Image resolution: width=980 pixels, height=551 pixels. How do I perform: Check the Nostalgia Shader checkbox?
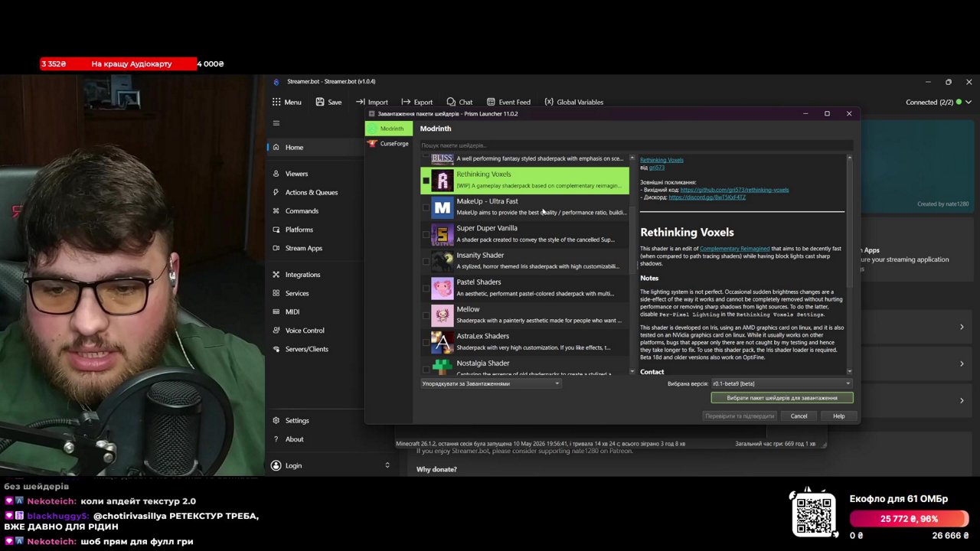(x=426, y=369)
